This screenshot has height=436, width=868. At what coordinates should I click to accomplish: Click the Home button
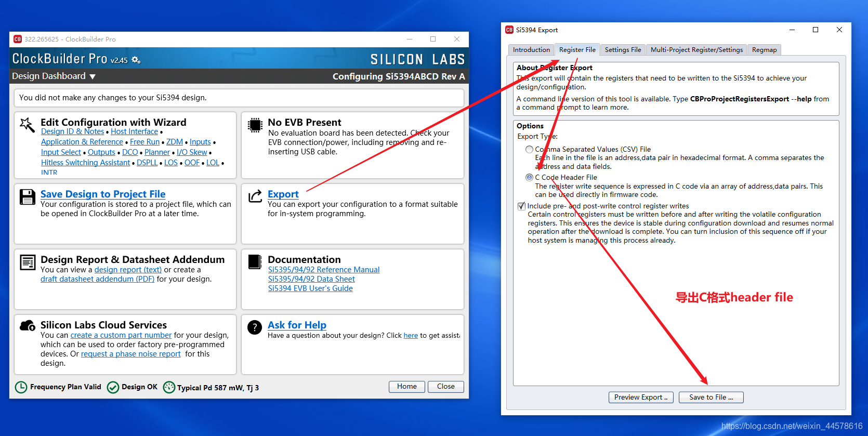(x=407, y=387)
